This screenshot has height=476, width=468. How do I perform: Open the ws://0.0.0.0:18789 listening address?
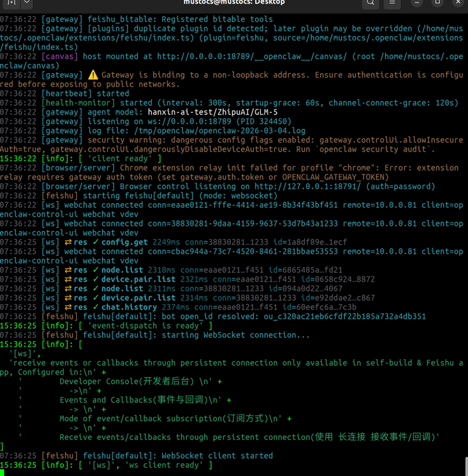click(x=189, y=121)
